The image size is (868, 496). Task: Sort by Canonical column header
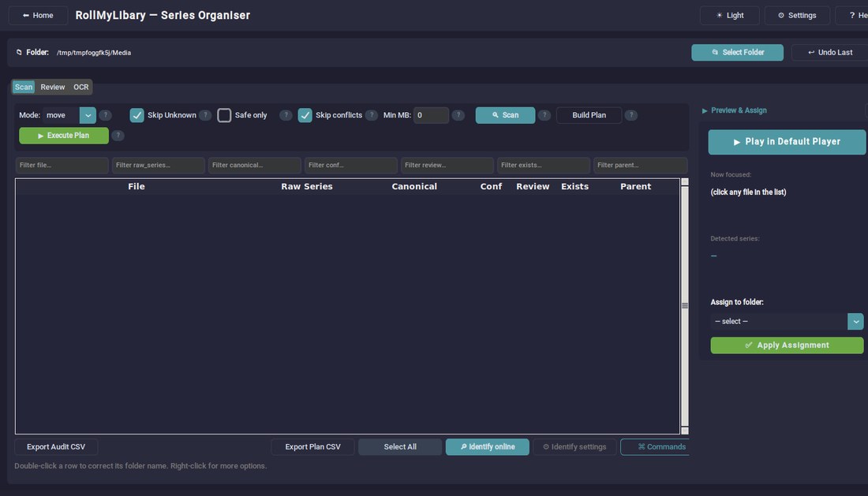point(414,187)
